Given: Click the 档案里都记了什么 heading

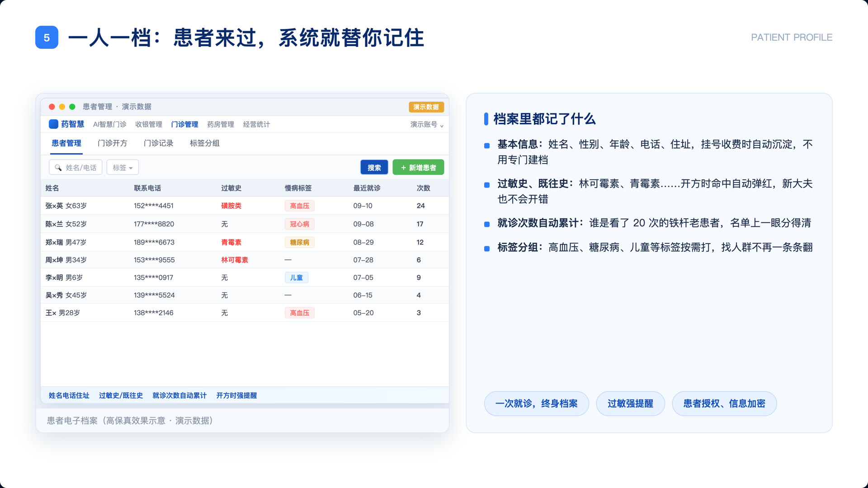Looking at the screenshot, I should pos(544,119).
